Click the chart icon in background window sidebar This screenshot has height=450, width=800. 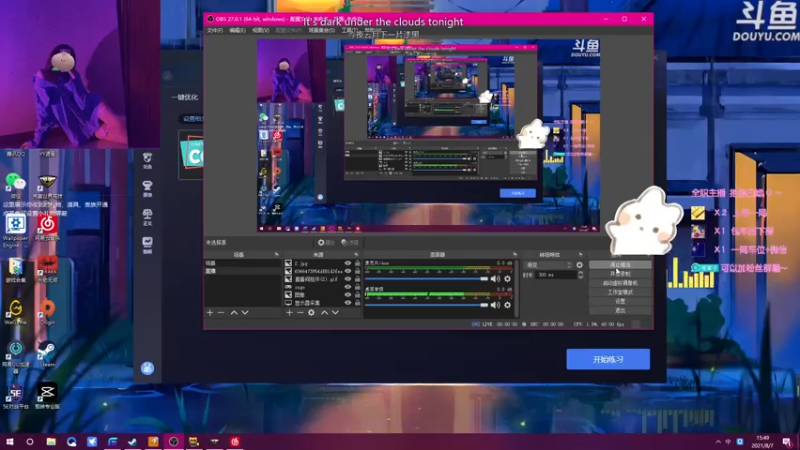[x=147, y=244]
